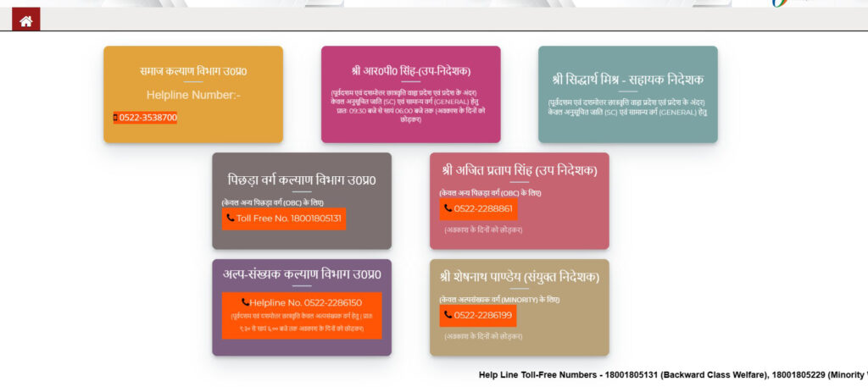
Task: Click the पिछड़ा वर्ग कल्याण विभाग heading
Action: pyautogui.click(x=301, y=180)
